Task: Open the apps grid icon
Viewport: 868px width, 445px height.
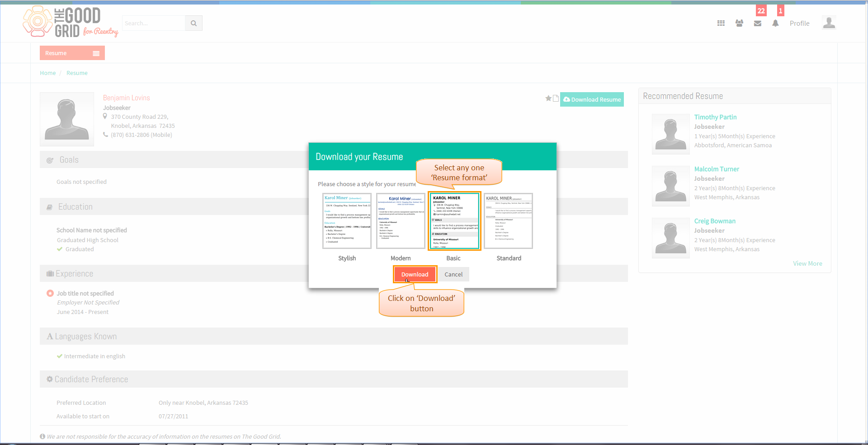Action: pyautogui.click(x=721, y=23)
